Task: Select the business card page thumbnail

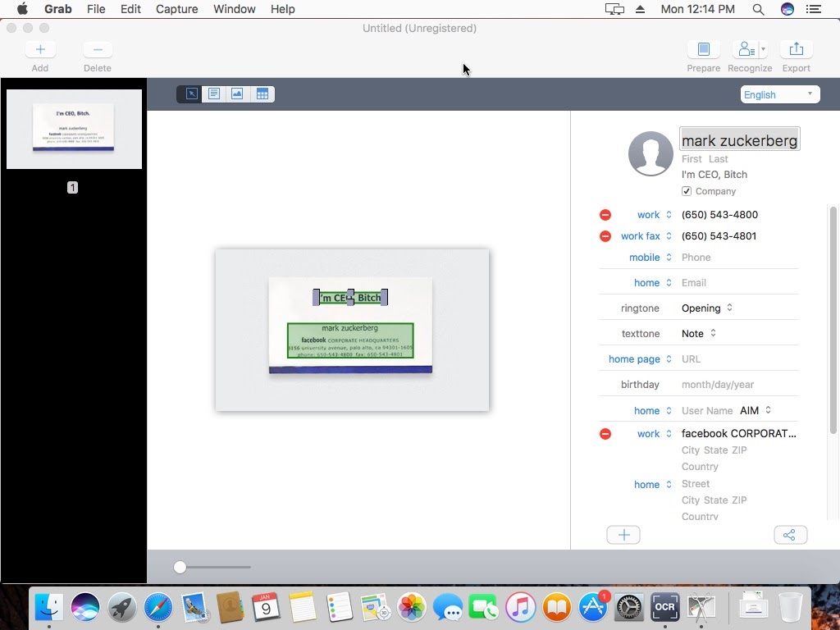Action: [74, 129]
